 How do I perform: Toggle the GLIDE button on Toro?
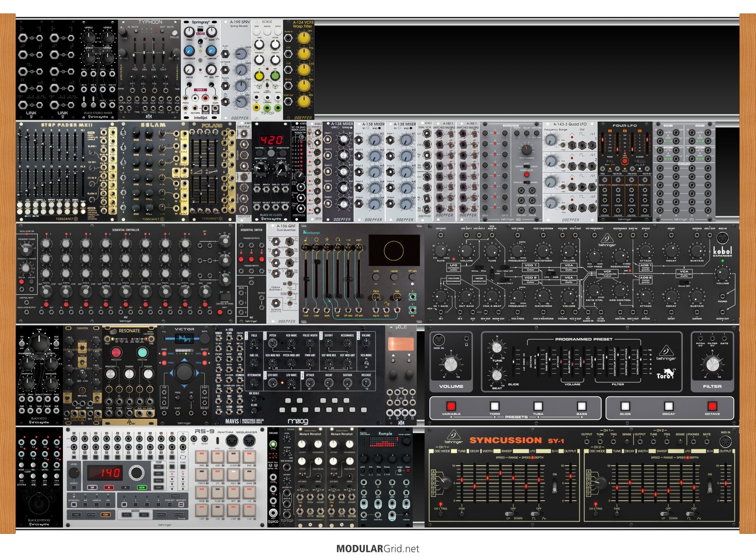point(625,406)
